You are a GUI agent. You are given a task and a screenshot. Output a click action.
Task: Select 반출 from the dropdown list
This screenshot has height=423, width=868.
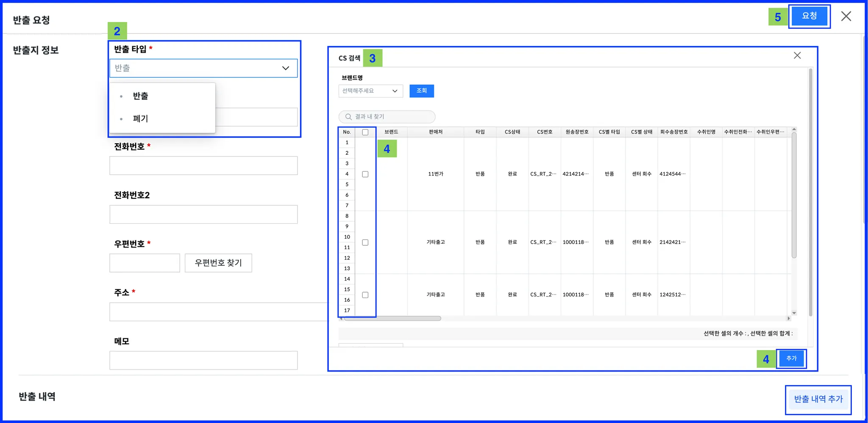tap(140, 96)
